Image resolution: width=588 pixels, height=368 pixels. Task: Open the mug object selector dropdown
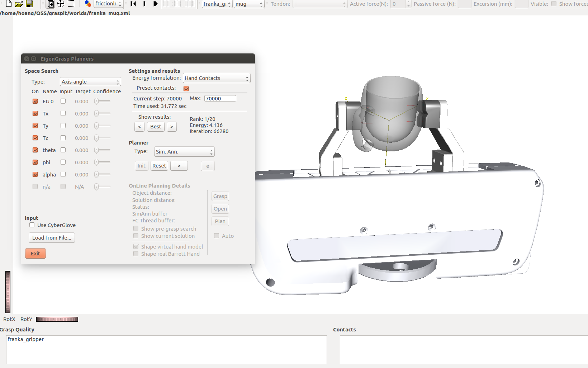click(x=249, y=4)
